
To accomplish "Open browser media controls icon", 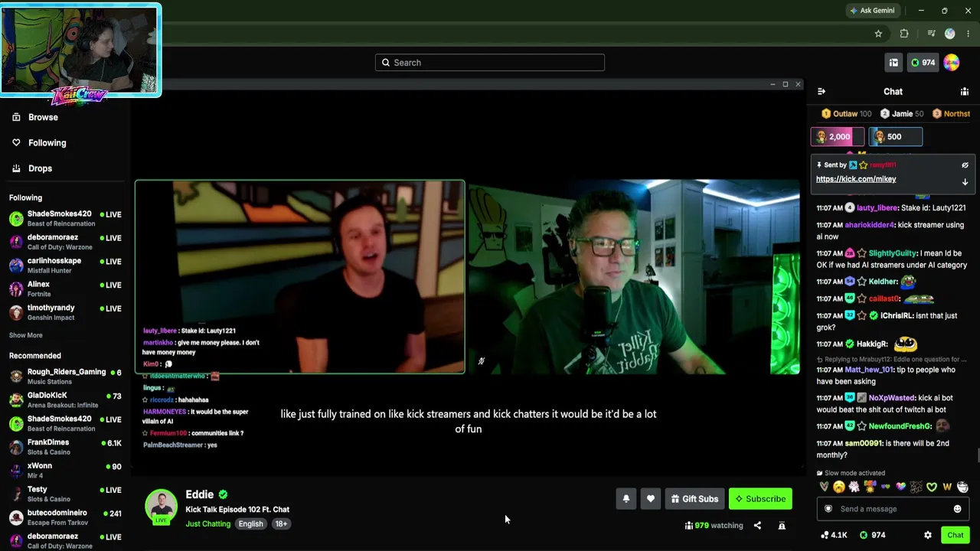I will (x=931, y=34).
